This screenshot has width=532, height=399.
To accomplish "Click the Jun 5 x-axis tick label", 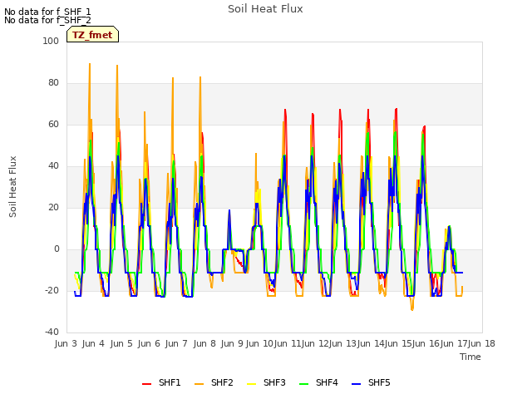I will coord(121,343).
